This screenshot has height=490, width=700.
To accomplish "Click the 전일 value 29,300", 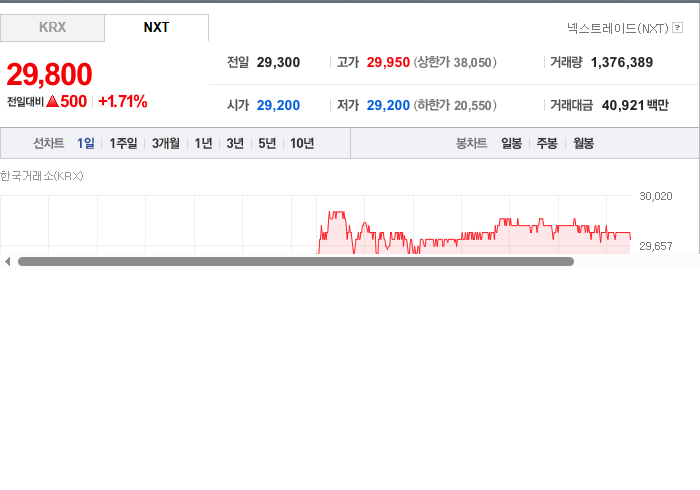I will pos(278,62).
